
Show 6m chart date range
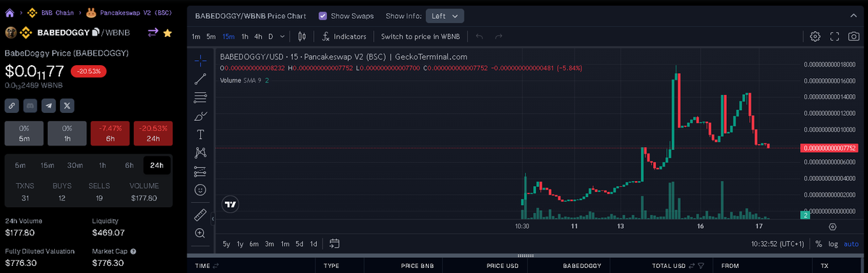(x=254, y=244)
